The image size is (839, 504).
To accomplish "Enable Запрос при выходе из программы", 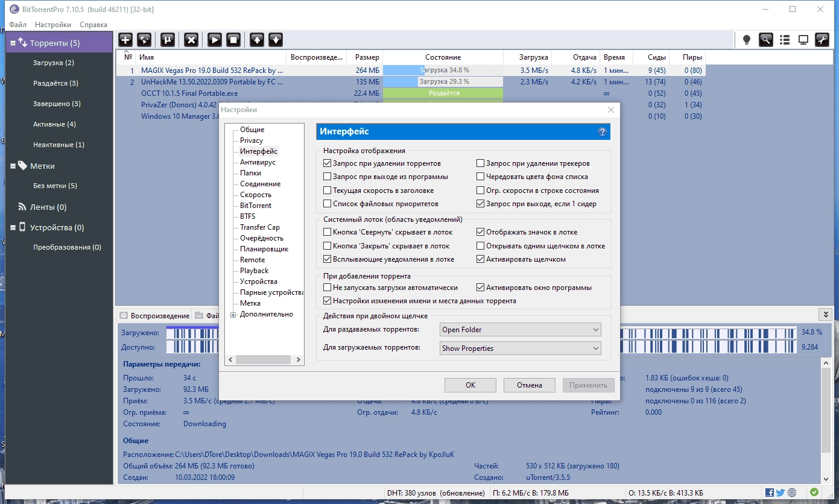I will click(328, 177).
